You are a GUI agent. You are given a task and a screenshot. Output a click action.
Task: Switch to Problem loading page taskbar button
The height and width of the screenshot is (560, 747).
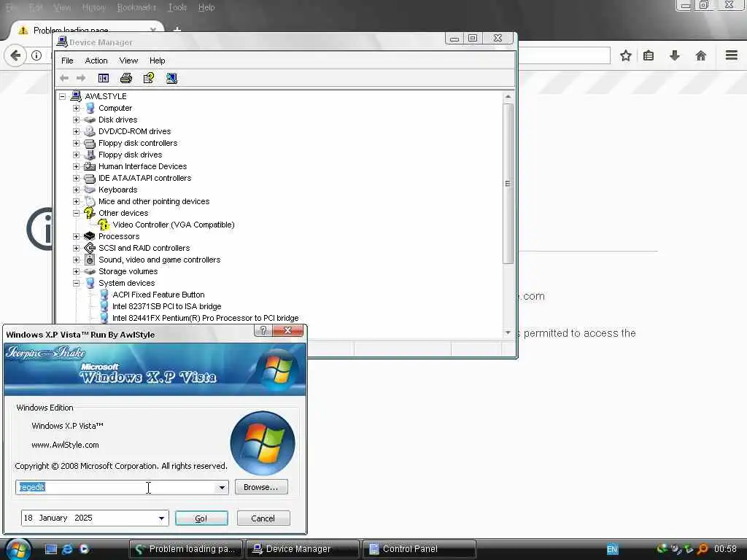pyautogui.click(x=186, y=549)
